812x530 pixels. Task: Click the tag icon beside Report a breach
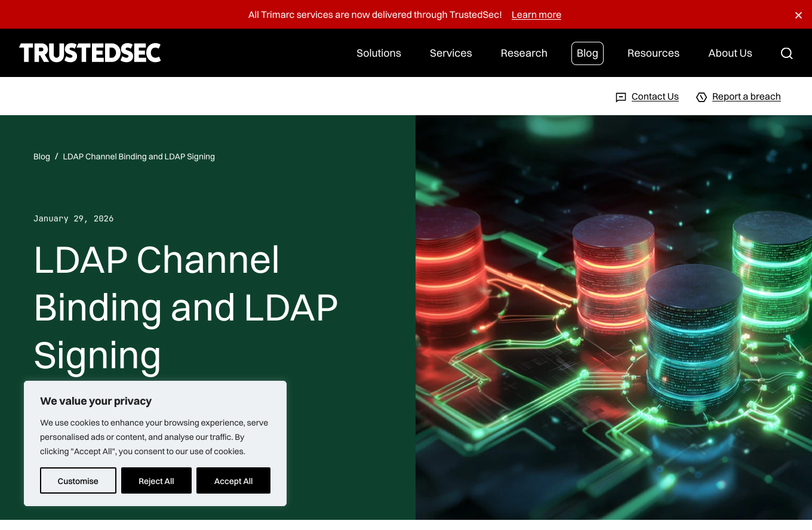(702, 97)
